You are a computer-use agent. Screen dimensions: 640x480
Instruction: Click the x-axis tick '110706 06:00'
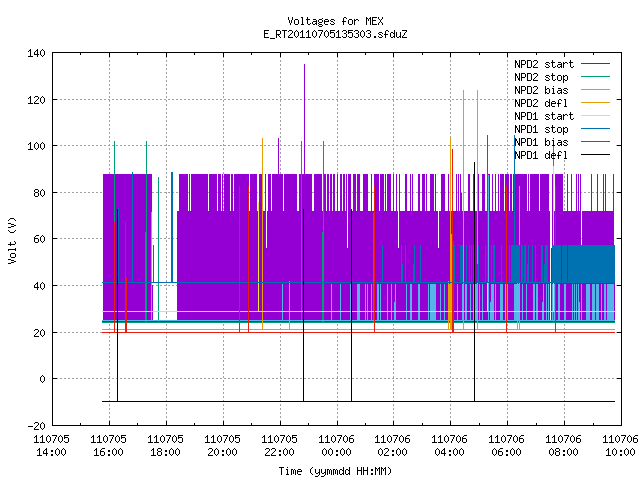[x=507, y=446]
